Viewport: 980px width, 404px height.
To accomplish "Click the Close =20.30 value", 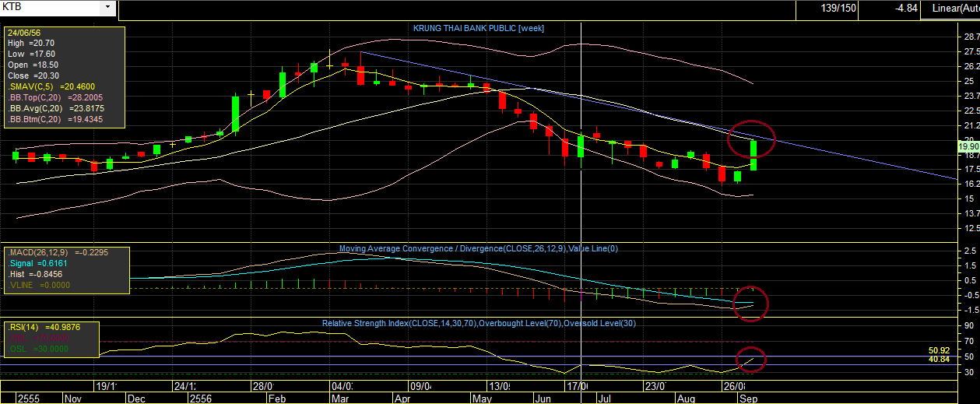I will 33,76.
